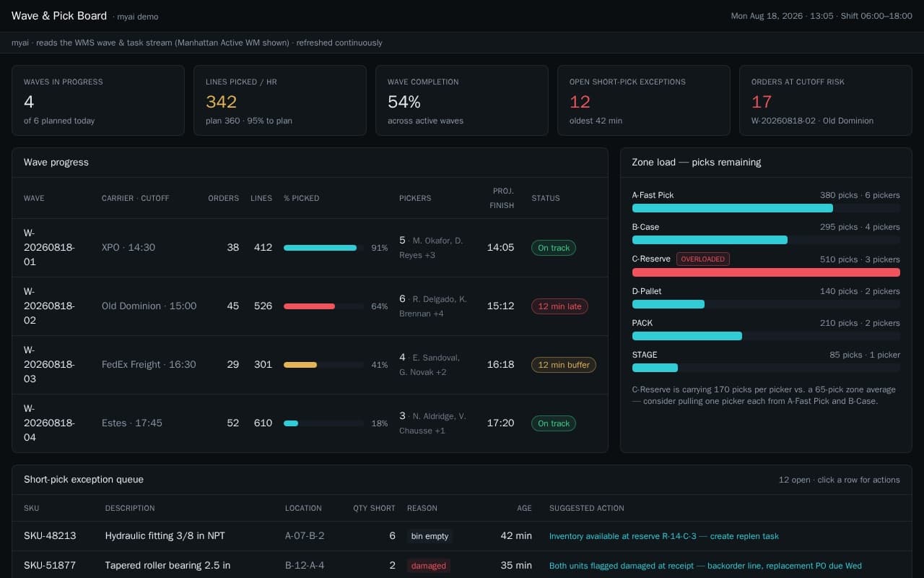Follow the create replen task suggestion link

[663, 536]
